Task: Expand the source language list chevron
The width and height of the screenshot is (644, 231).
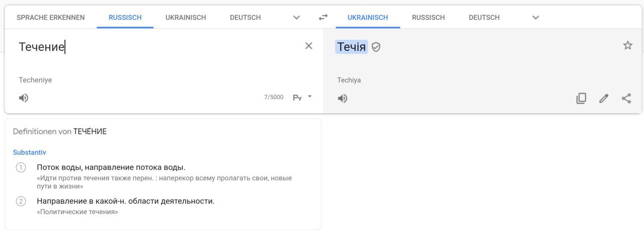Action: 296,17
